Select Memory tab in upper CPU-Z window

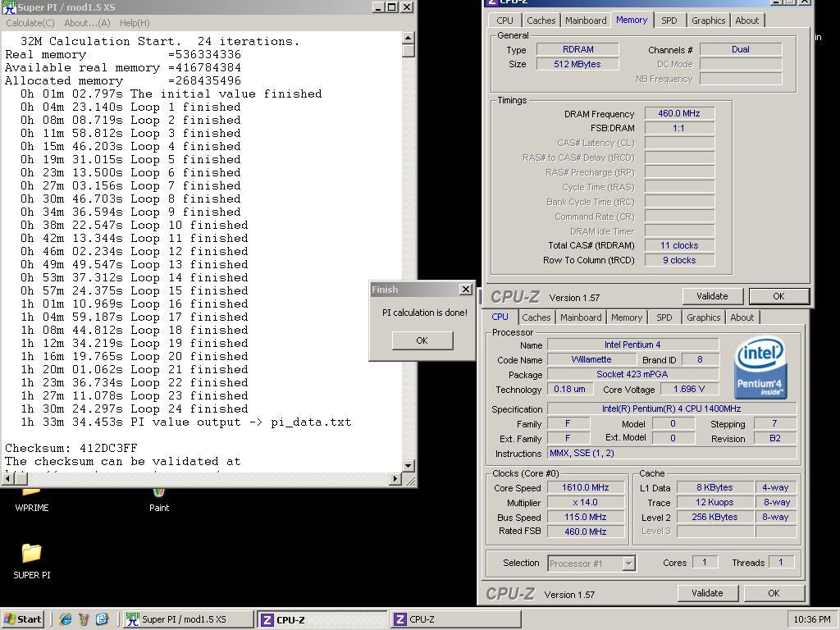[x=632, y=20]
